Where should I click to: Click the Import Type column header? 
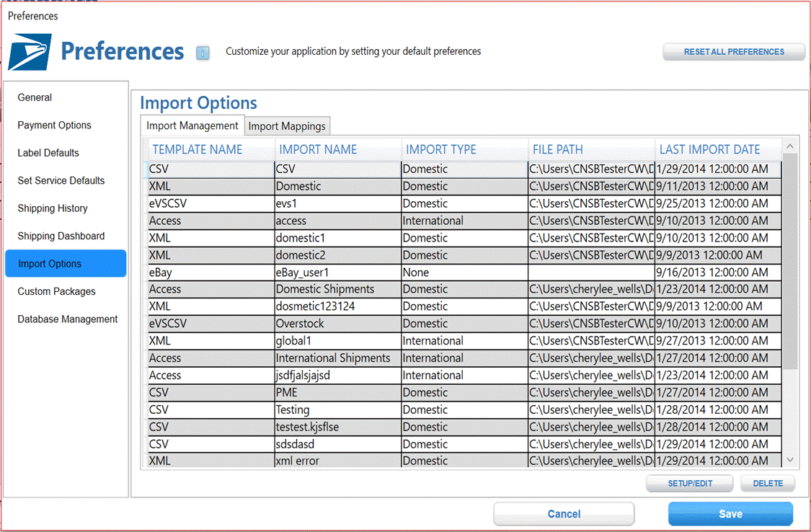tap(465, 149)
